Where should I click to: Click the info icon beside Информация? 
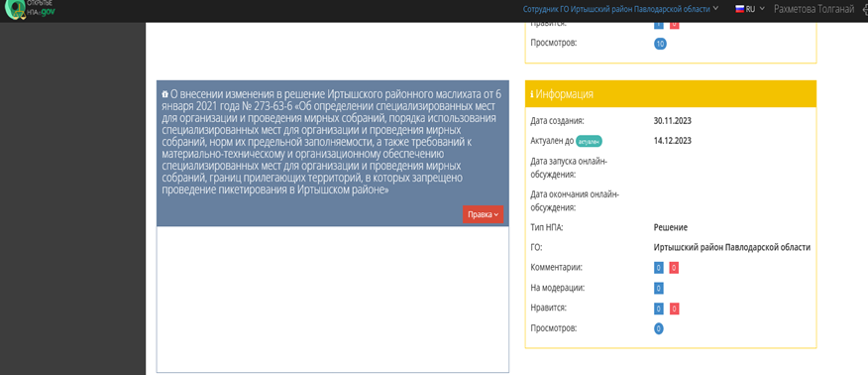pyautogui.click(x=532, y=94)
